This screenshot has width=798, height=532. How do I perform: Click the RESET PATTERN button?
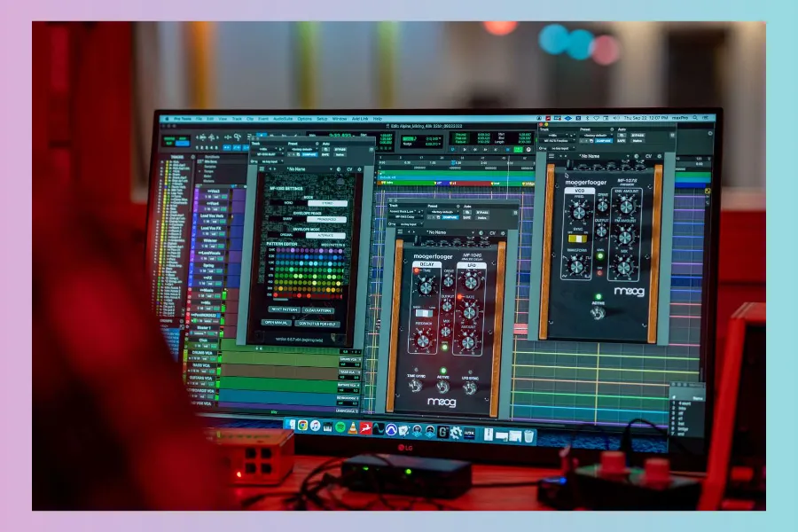click(284, 308)
